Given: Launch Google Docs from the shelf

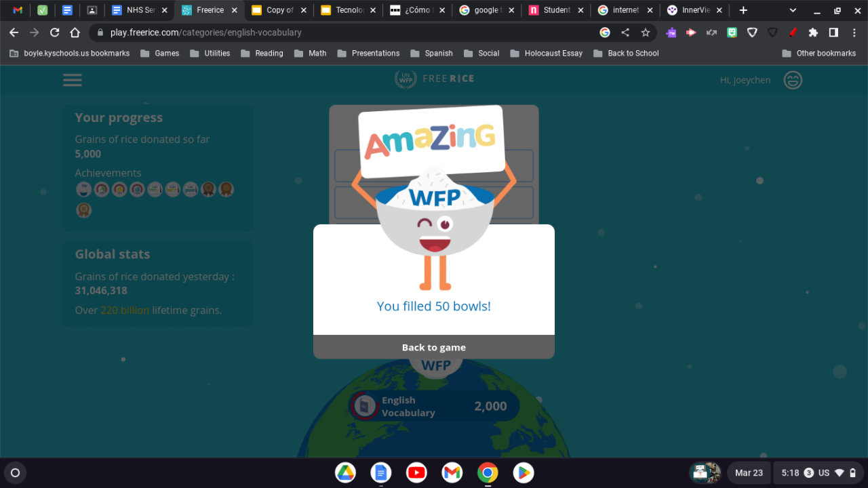Looking at the screenshot, I should point(381,473).
